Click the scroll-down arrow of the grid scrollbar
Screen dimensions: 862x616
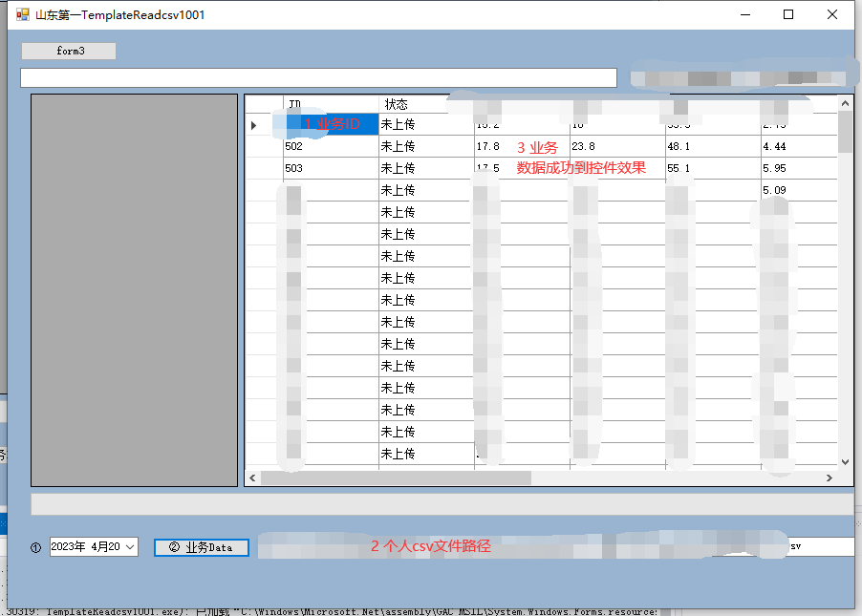(x=845, y=461)
